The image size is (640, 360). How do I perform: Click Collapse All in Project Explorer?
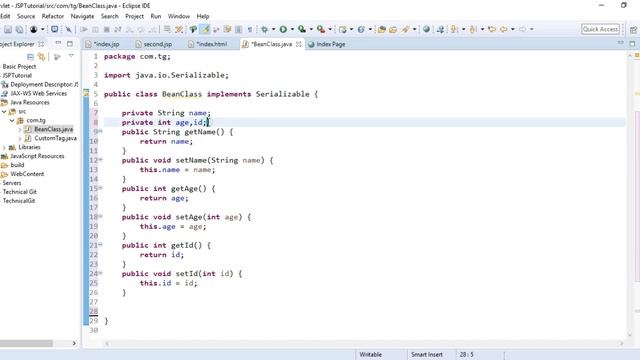(x=30, y=57)
